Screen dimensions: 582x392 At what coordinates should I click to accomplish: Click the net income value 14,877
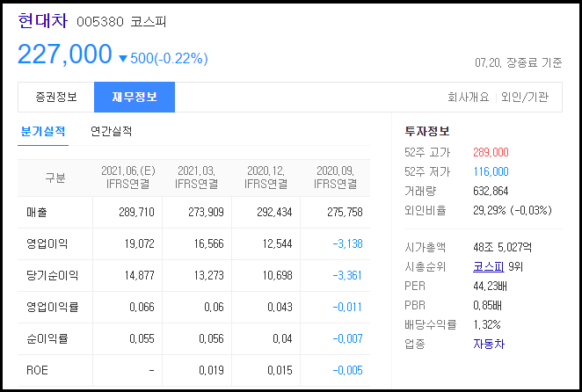click(139, 275)
